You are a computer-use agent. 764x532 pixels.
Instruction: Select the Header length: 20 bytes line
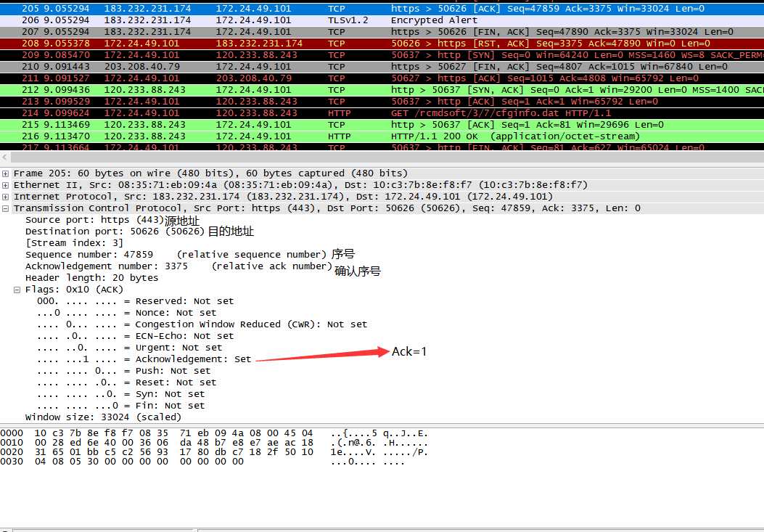(91, 278)
